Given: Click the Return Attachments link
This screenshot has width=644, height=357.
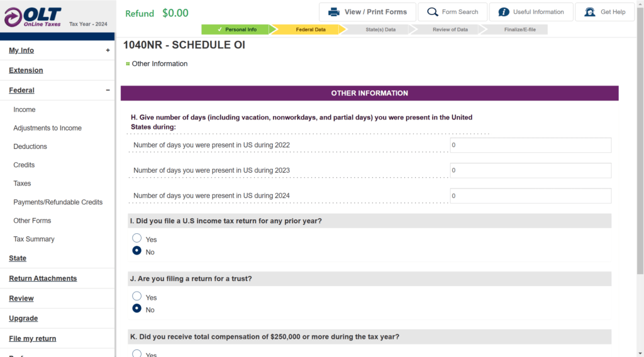Looking at the screenshot, I should tap(43, 278).
